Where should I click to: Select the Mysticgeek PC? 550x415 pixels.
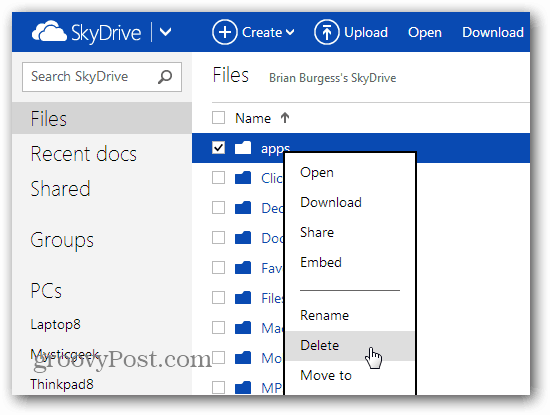point(65,355)
